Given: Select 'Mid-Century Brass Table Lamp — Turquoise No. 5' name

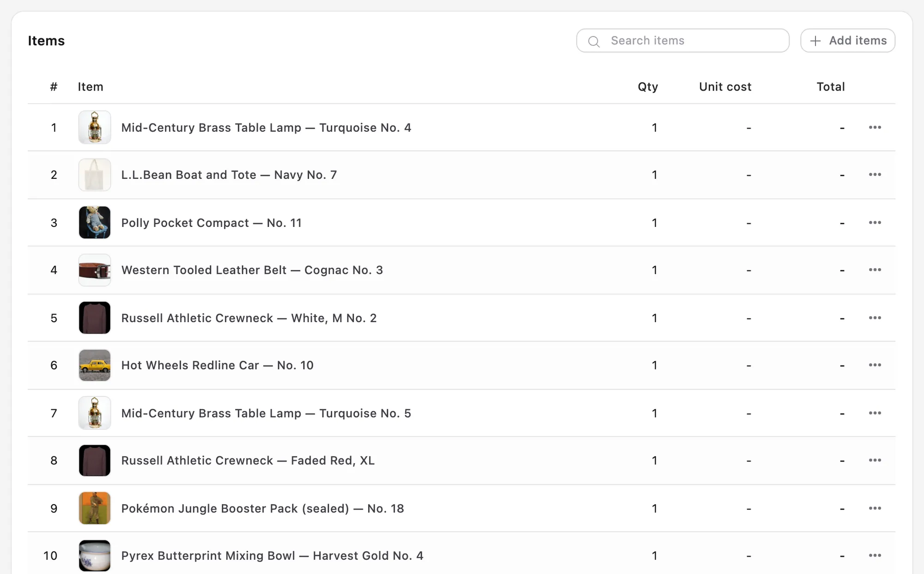Looking at the screenshot, I should [266, 413].
